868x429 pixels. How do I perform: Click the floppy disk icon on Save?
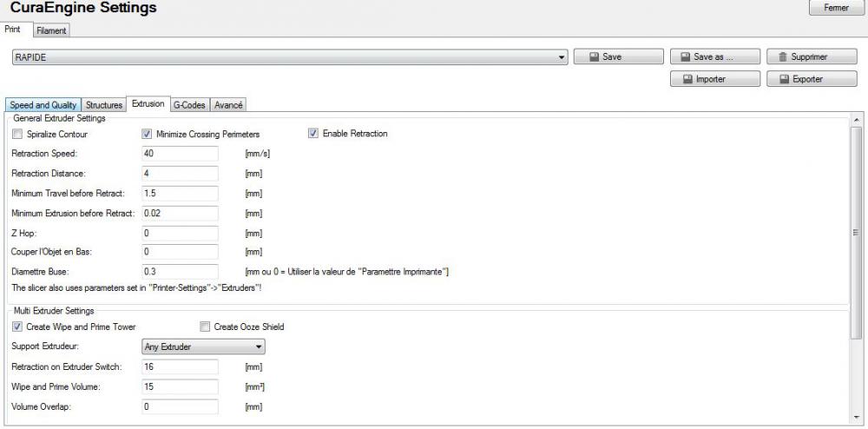tap(594, 57)
